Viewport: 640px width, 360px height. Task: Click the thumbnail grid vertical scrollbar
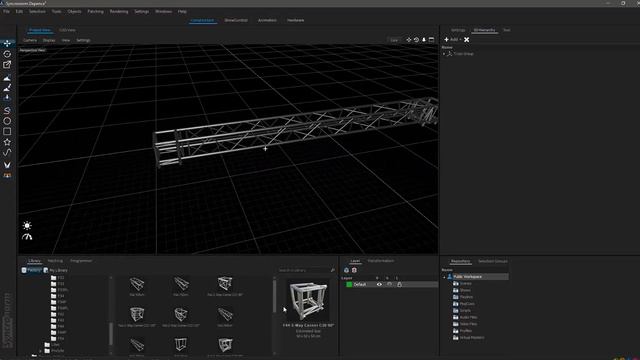click(274, 296)
